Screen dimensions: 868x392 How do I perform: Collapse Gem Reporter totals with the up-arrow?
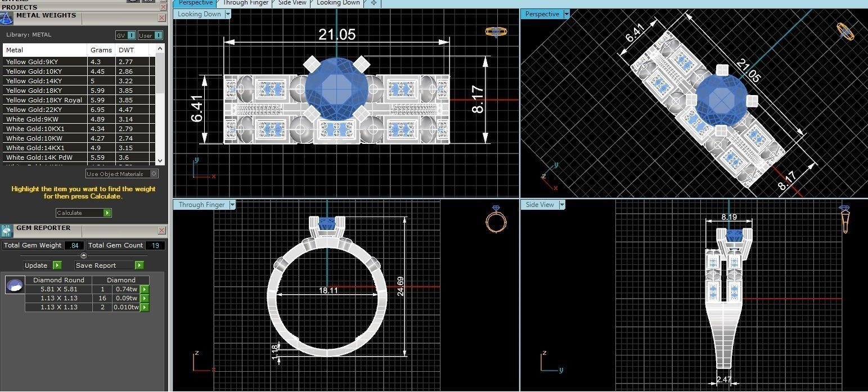84,255
